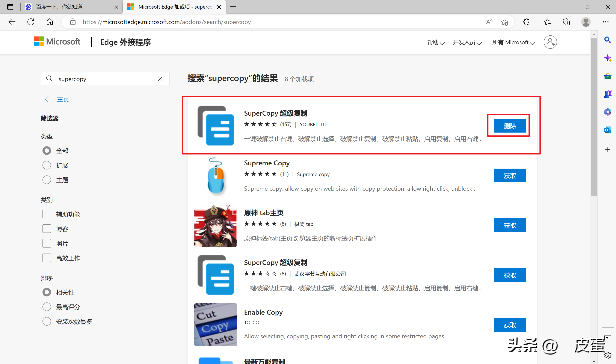Screen dimensions: 616x364
Task: Click 获取 for Enable Copy
Action: pyautogui.click(x=510, y=325)
